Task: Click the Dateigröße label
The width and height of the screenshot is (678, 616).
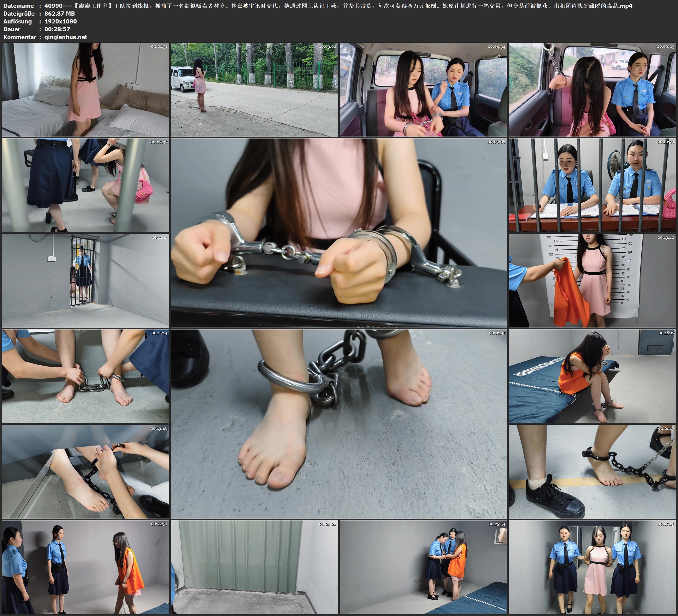Action: [19, 13]
